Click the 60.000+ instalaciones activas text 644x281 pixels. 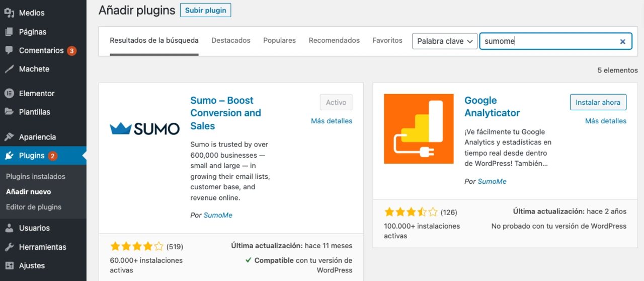click(x=146, y=265)
